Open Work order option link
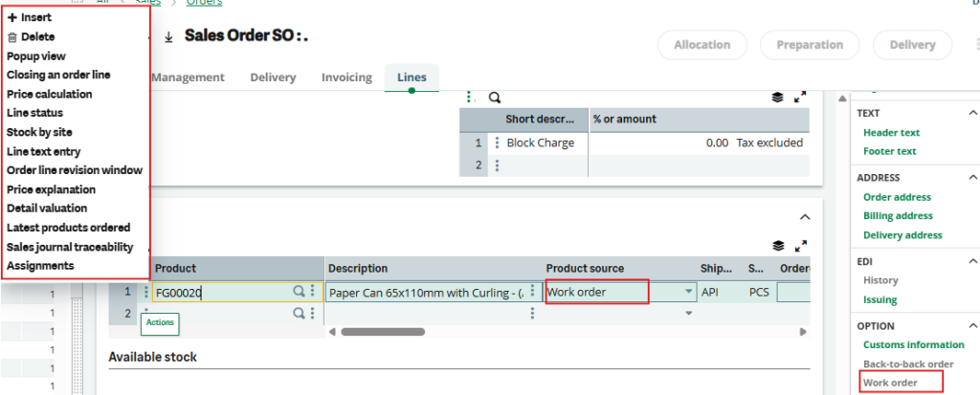 click(x=891, y=383)
